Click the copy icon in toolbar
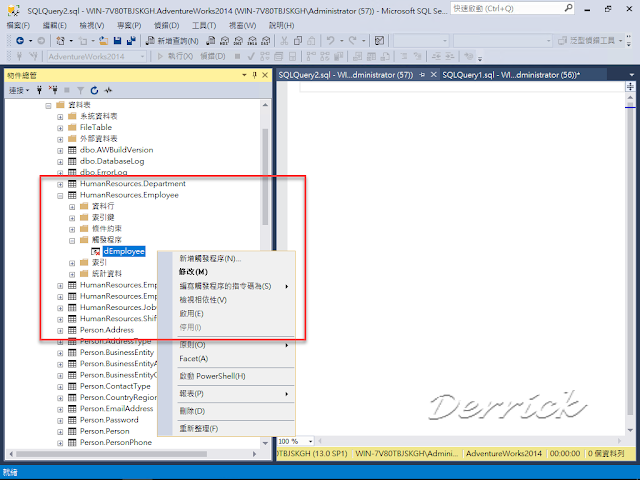The width and height of the screenshot is (640, 480). pyautogui.click(x=298, y=40)
